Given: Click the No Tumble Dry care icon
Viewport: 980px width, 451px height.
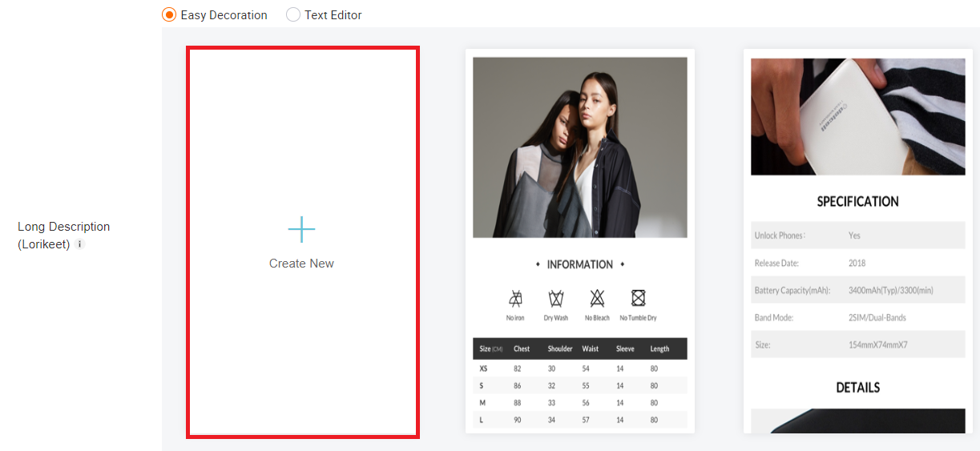Looking at the screenshot, I should pyautogui.click(x=638, y=299).
